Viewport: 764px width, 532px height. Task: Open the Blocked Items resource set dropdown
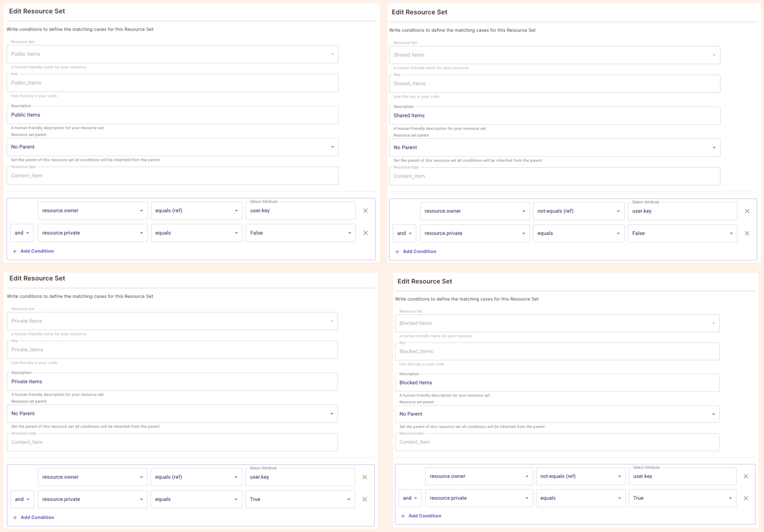(x=557, y=323)
